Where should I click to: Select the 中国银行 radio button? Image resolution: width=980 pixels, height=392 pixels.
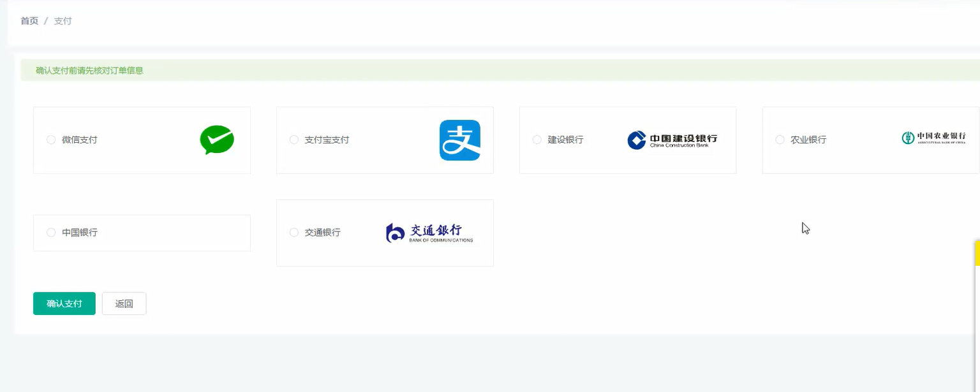(51, 233)
